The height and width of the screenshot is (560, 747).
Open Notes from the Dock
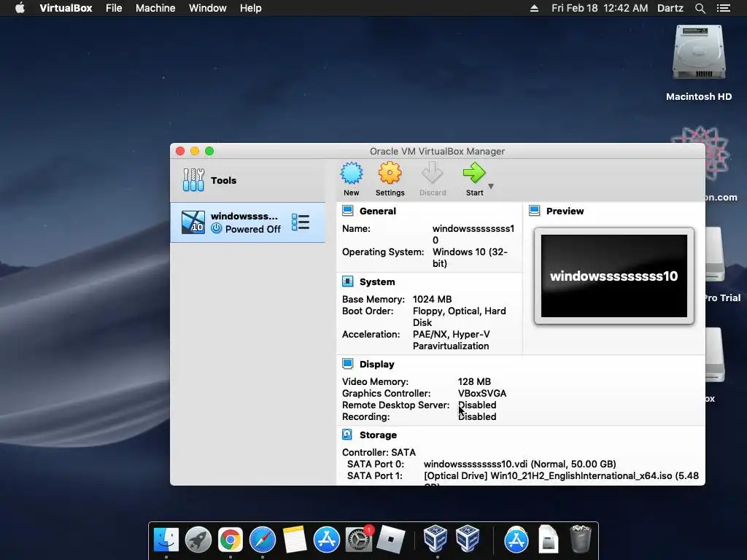[295, 540]
